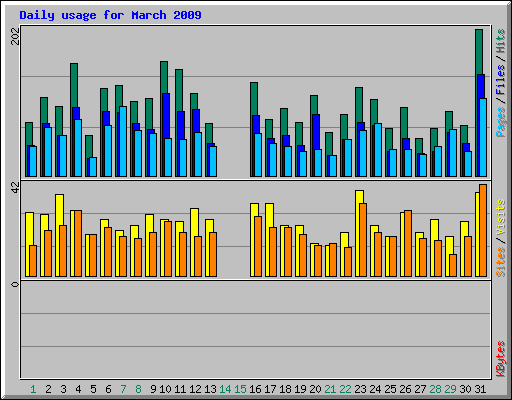The height and width of the screenshot is (400, 512).
Task: Click the 'Daily usage for March 2009' title
Action: coord(110,15)
